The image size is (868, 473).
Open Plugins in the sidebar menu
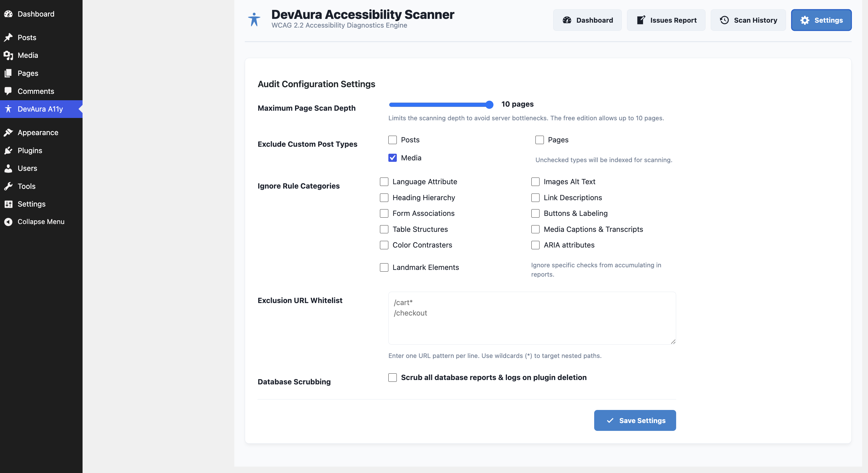coord(41,150)
